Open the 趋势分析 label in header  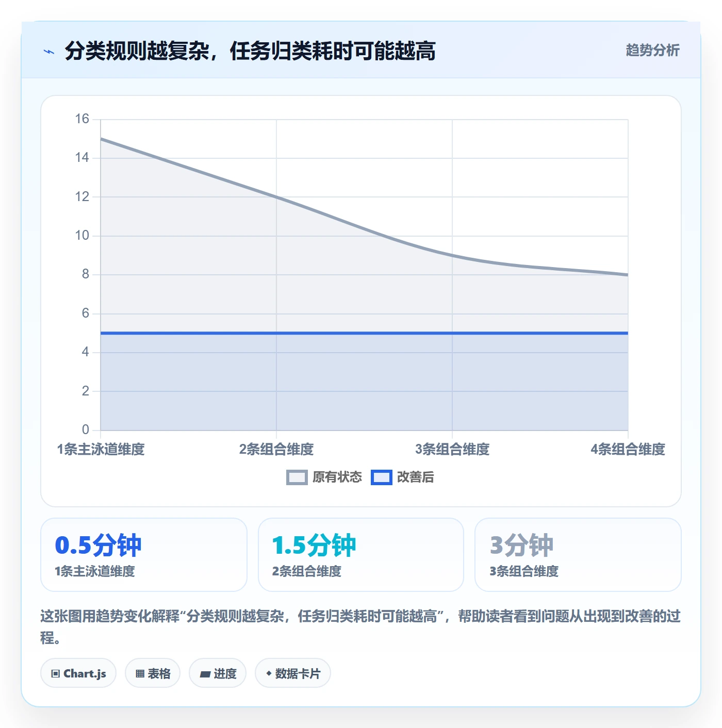click(652, 51)
